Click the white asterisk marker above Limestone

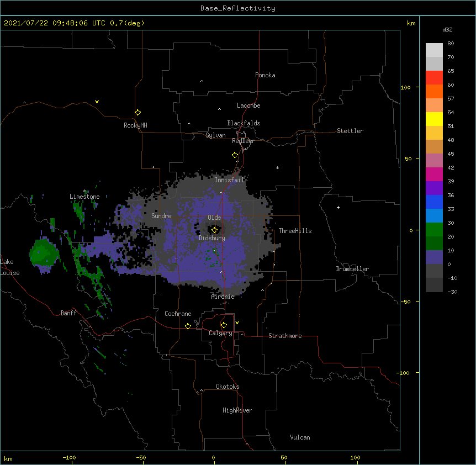pyautogui.click(x=85, y=191)
